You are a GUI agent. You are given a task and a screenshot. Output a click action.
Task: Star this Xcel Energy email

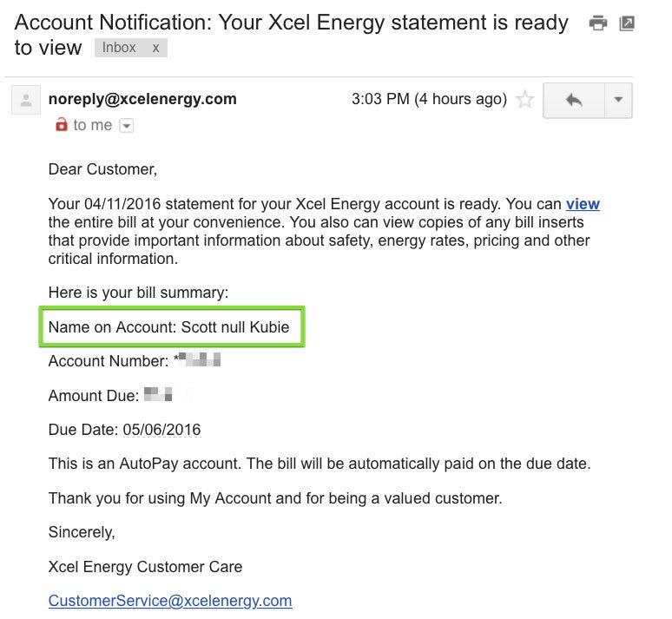(x=525, y=100)
